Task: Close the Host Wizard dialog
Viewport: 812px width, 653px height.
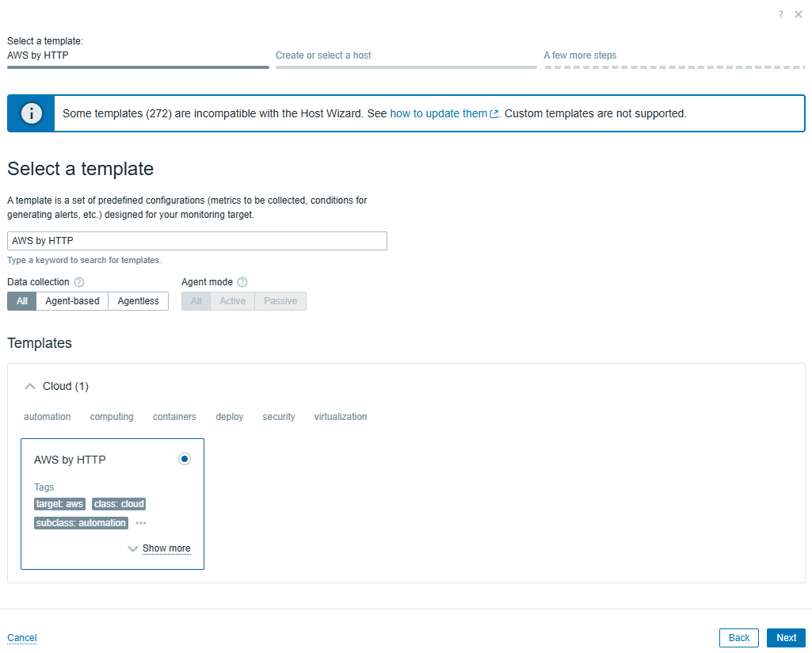Action: tap(798, 14)
